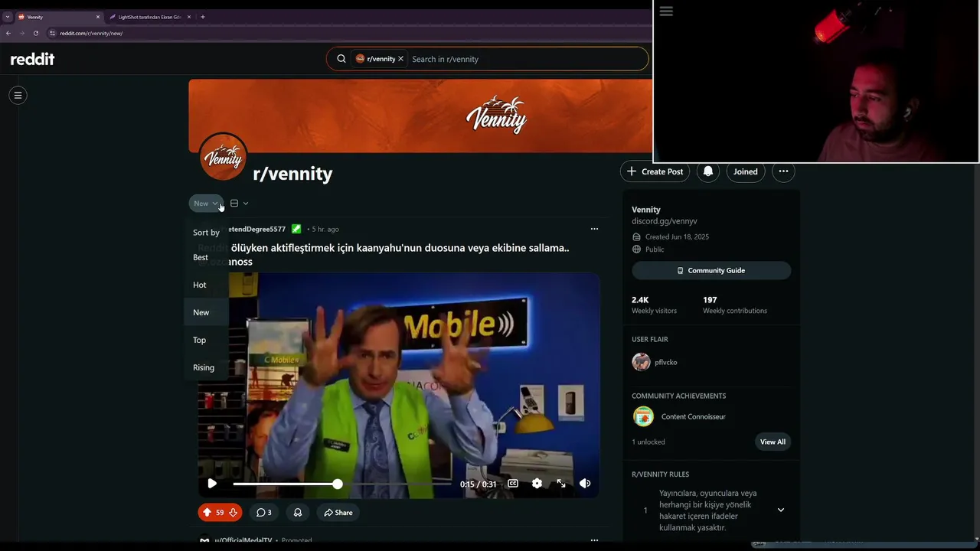Open video settings gear

coord(537,484)
